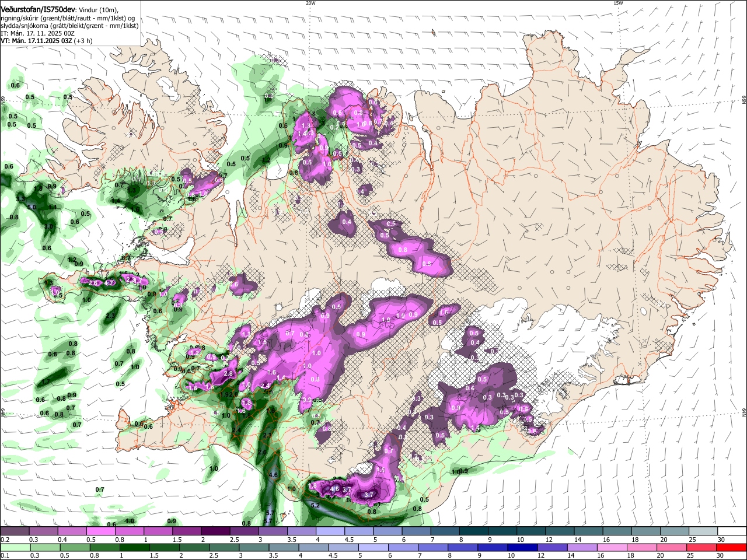The height and width of the screenshot is (560, 747).
Task: Click the white 30 swatch ending the snow scale
Action: [x=732, y=531]
